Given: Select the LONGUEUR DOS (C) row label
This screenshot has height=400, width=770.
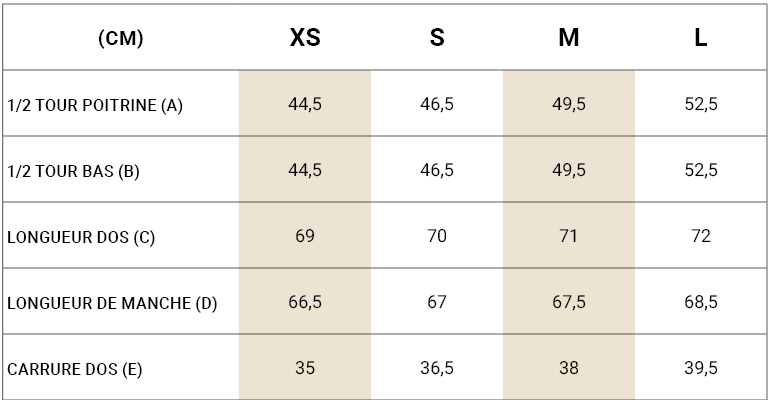Looking at the screenshot, I should 81,237.
